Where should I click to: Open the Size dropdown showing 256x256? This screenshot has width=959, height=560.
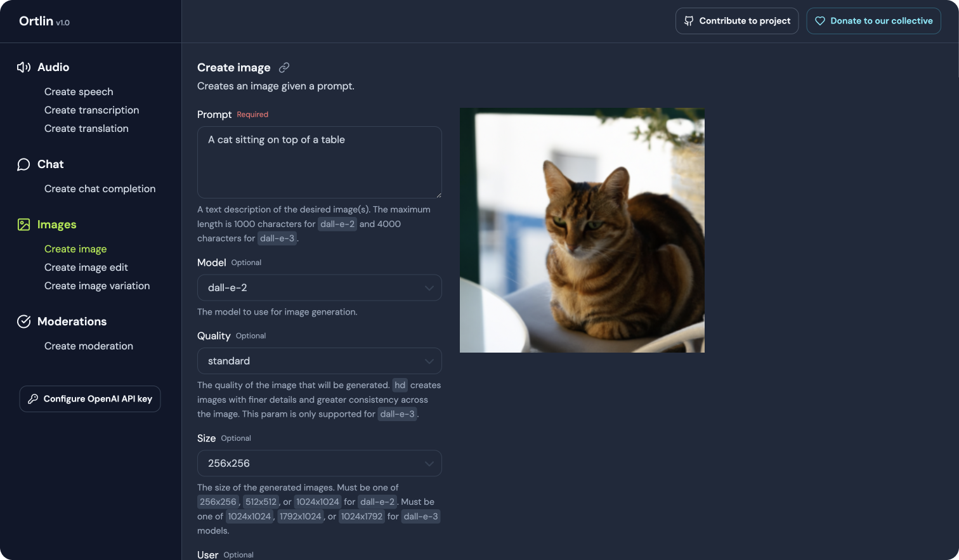(320, 464)
